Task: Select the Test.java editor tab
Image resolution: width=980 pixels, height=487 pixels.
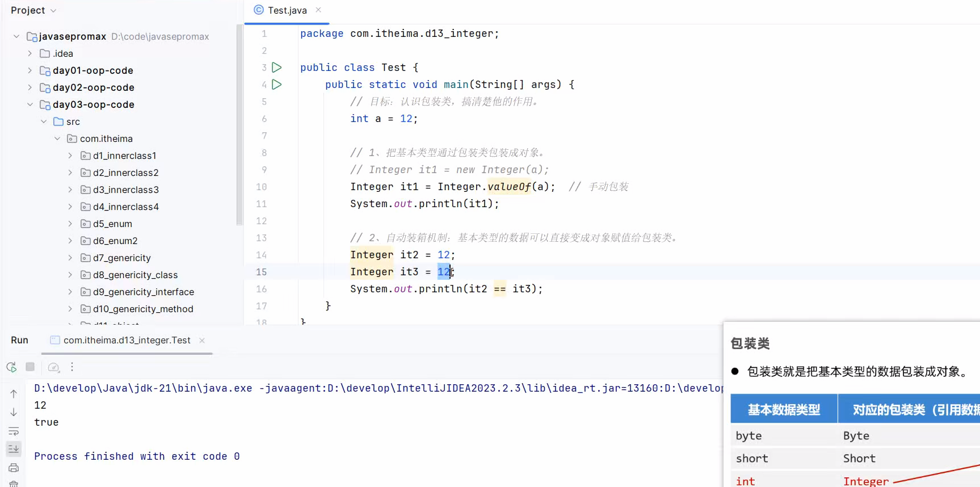Action: click(287, 10)
